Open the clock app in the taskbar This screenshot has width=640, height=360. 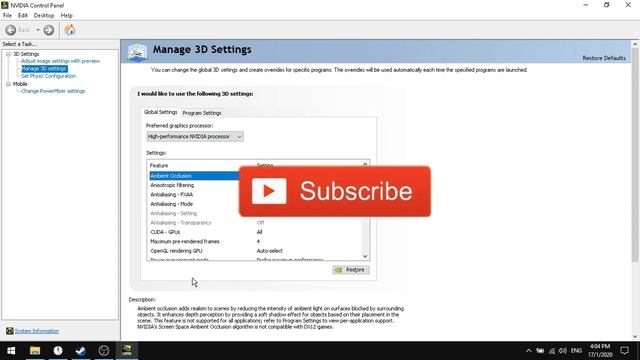coord(58,351)
